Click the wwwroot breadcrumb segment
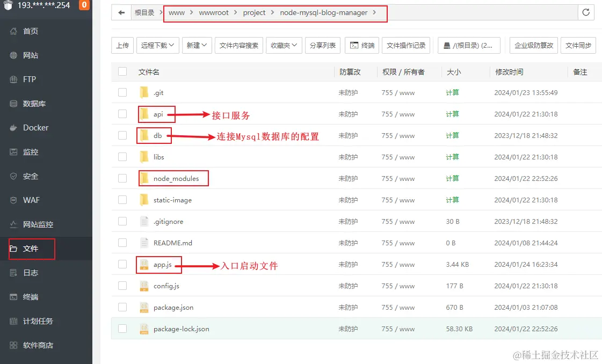Screen dimensions: 602x364 pos(213,13)
